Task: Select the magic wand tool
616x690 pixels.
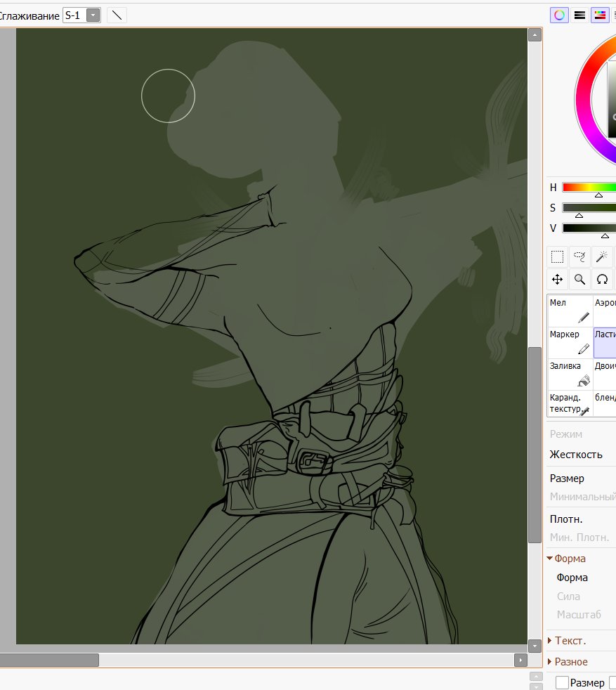Action: click(x=602, y=256)
